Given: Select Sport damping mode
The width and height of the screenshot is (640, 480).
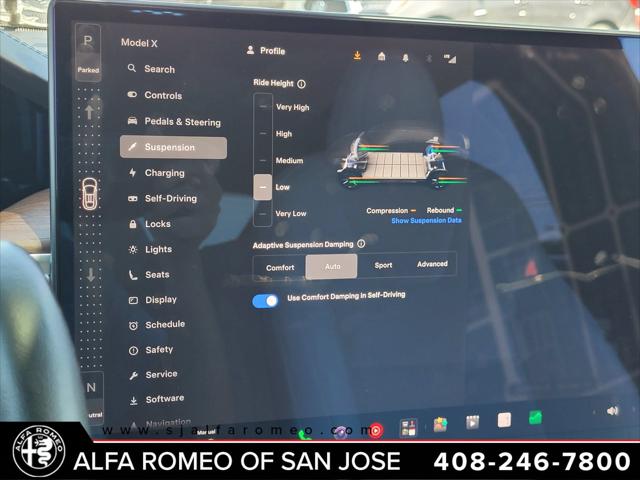Looking at the screenshot, I should click(383, 265).
